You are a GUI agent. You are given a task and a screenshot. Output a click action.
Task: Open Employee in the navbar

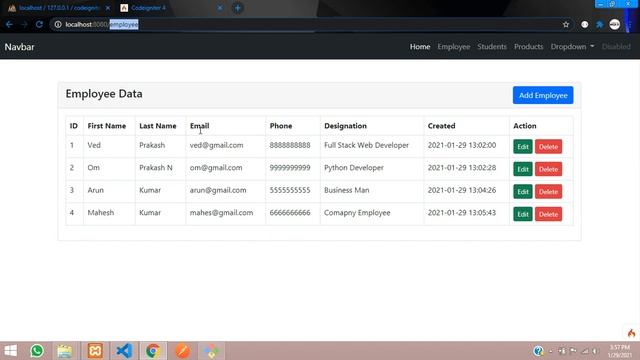454,47
